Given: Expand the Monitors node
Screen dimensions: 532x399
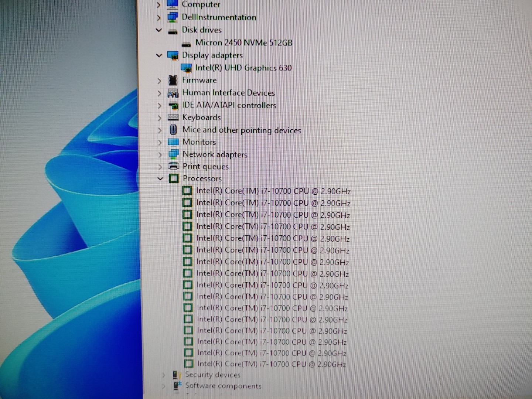Looking at the screenshot, I should pyautogui.click(x=160, y=143).
